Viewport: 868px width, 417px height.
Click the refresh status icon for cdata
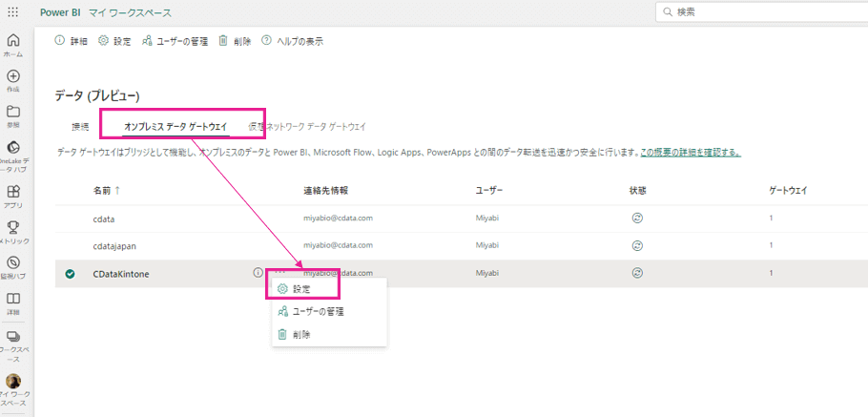tap(638, 218)
